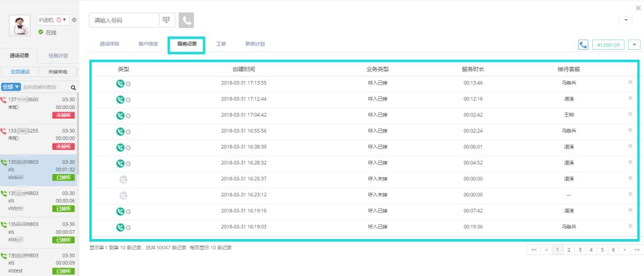Play recording of 17:04:42 record
Screen dimensions: 644x276
click(128, 115)
